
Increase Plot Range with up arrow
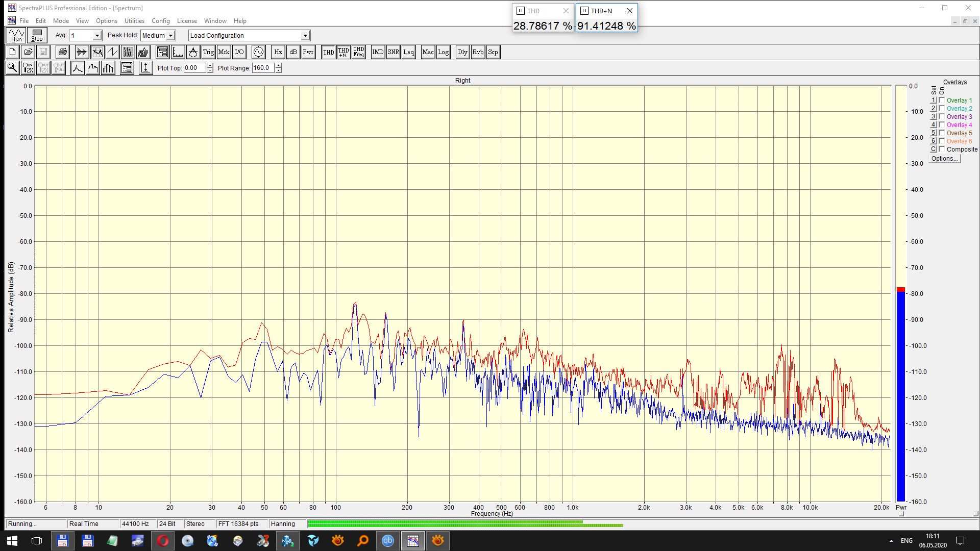pyautogui.click(x=279, y=66)
